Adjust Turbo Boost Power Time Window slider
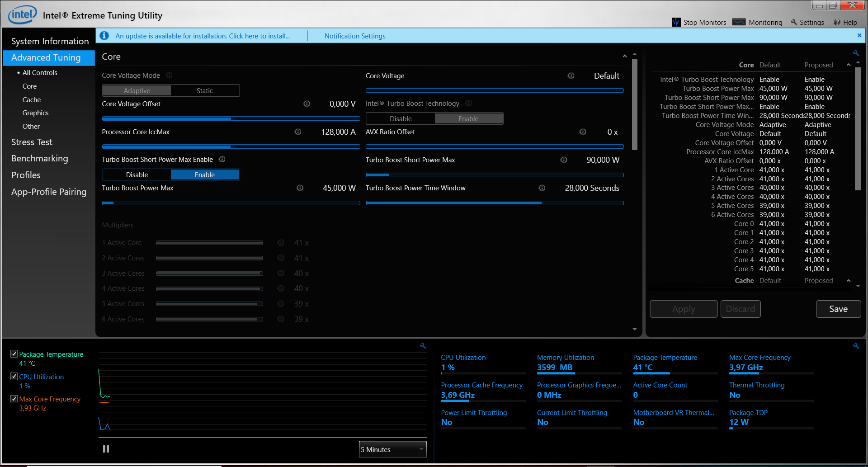868x467 pixels. (x=495, y=203)
